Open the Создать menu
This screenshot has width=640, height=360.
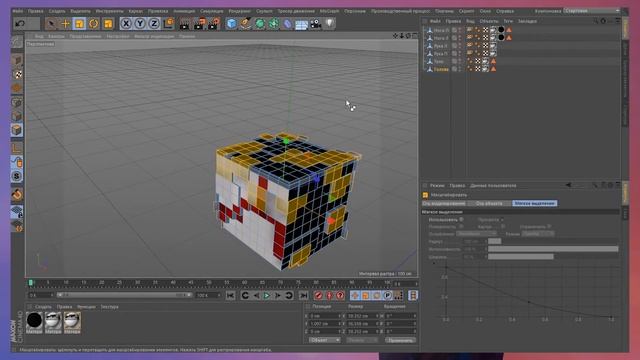(57, 11)
